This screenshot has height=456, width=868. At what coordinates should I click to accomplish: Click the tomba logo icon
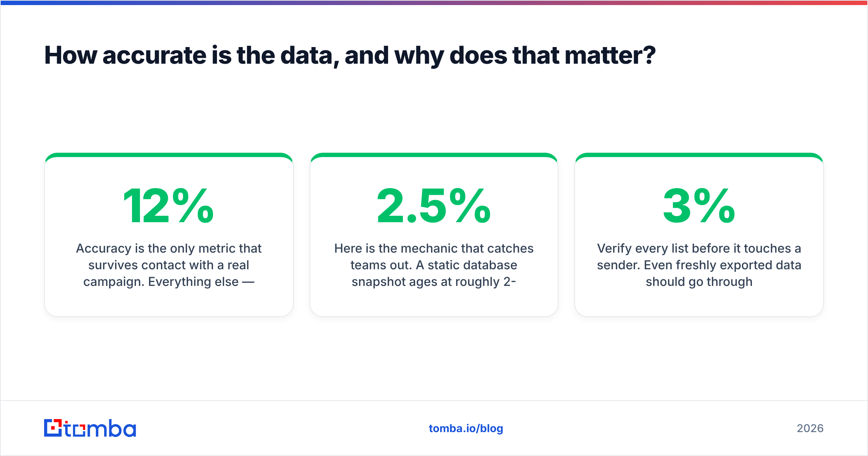click(53, 428)
